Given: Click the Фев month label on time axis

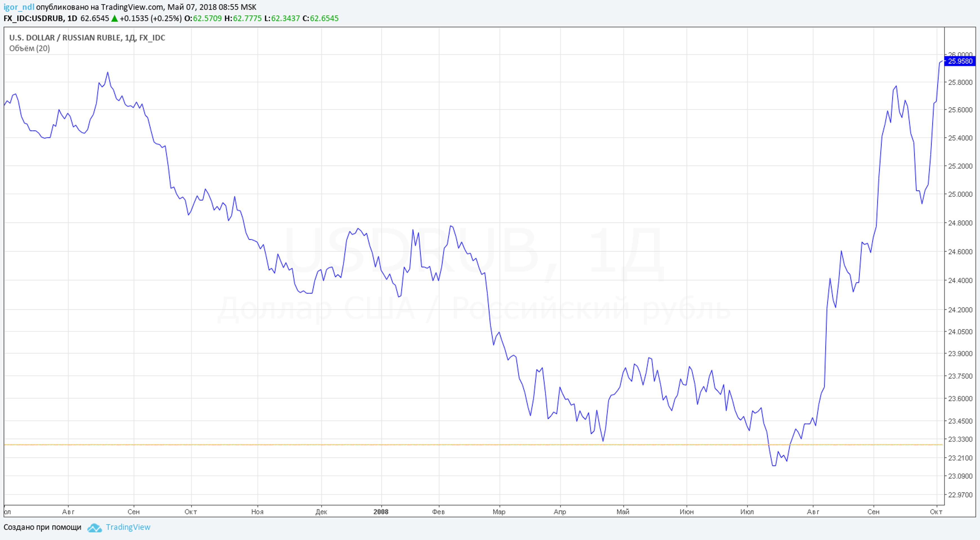Looking at the screenshot, I should (438, 512).
